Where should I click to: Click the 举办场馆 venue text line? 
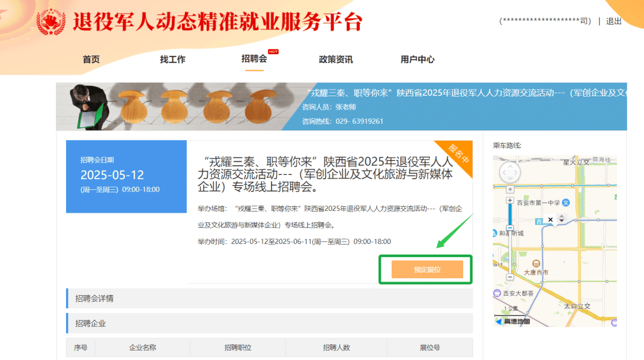[x=330, y=216]
